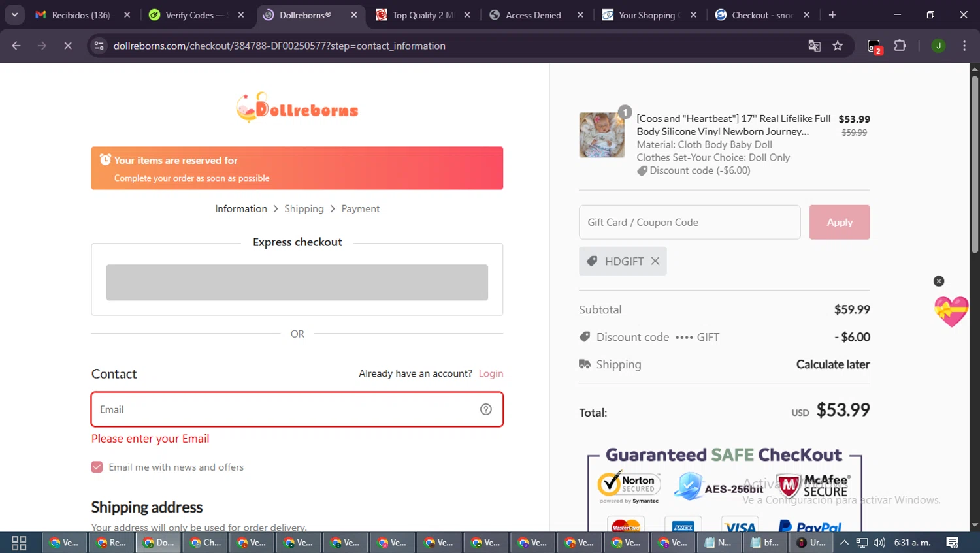Viewport: 980px width, 553px height.
Task: Switch to the Verify Codes tab
Action: (x=187, y=15)
